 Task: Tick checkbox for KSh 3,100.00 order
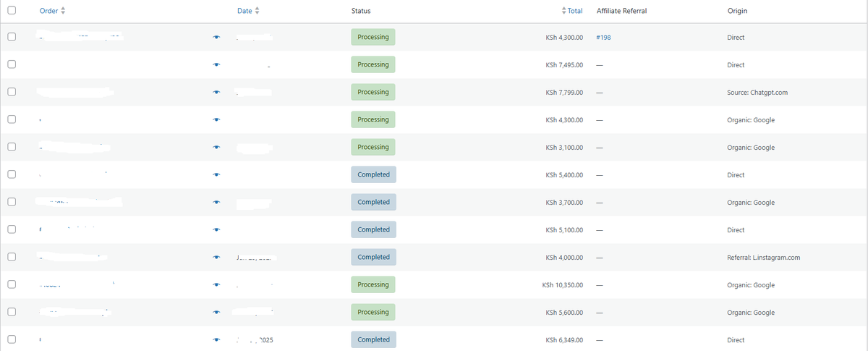click(x=11, y=146)
